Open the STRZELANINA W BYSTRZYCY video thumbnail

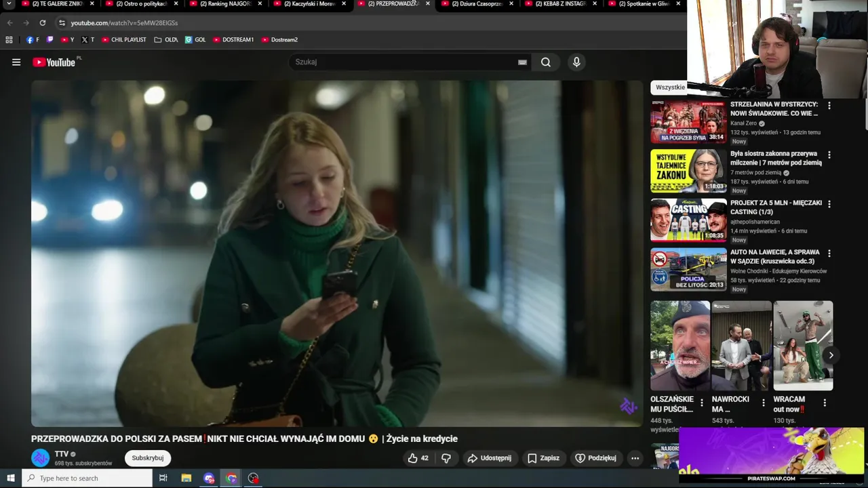pos(688,122)
